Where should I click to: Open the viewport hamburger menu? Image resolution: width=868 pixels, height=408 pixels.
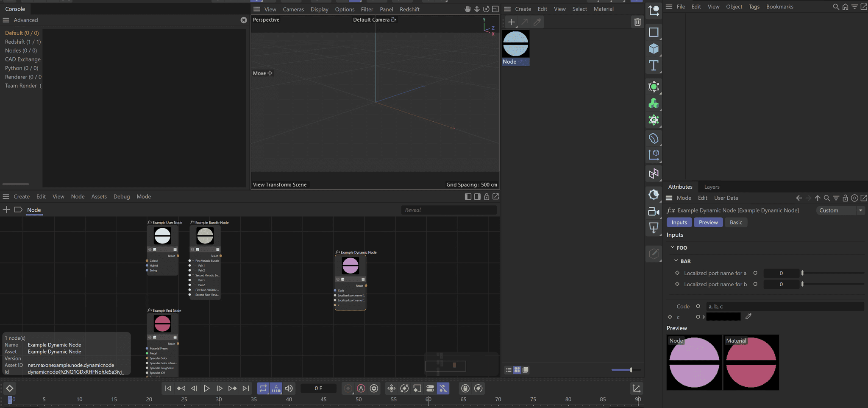click(256, 9)
